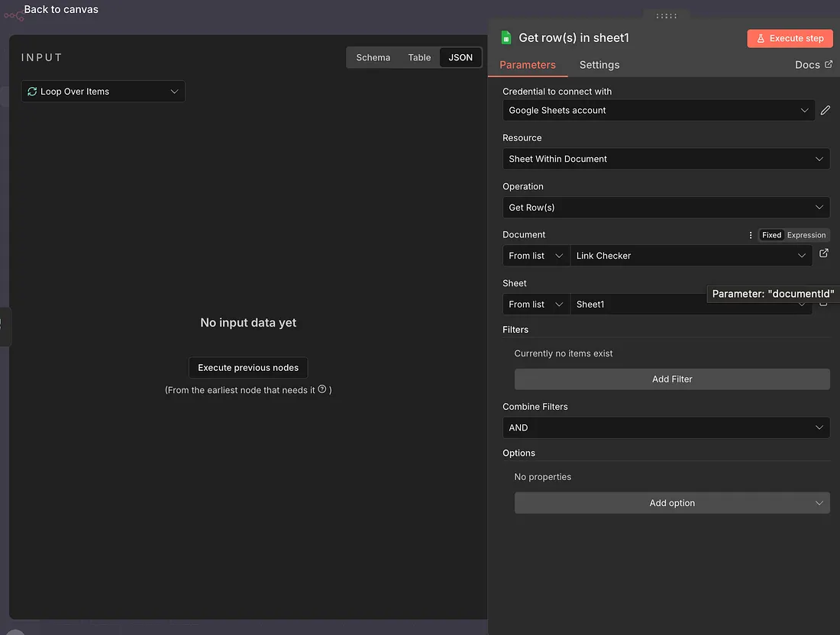Click the Add Filter button

coord(671,379)
